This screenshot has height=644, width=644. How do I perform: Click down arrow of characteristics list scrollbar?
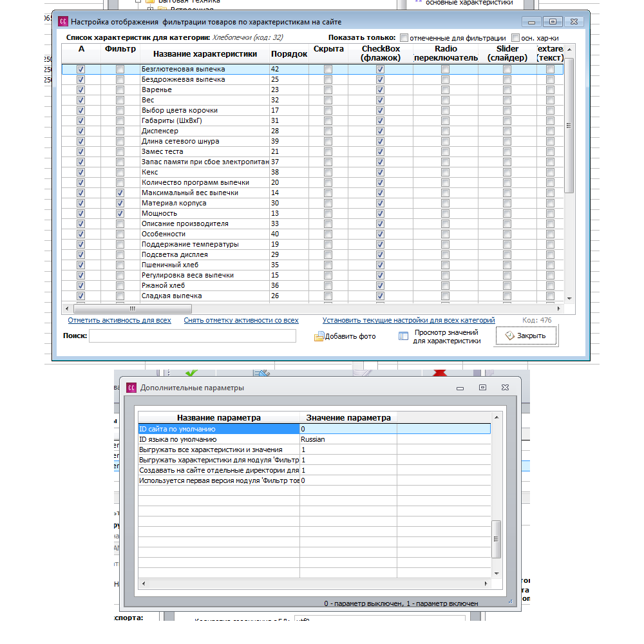point(569,299)
